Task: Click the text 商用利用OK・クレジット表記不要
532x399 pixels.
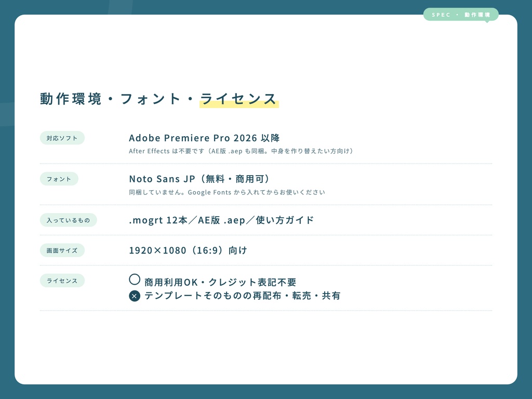Action: (220, 282)
